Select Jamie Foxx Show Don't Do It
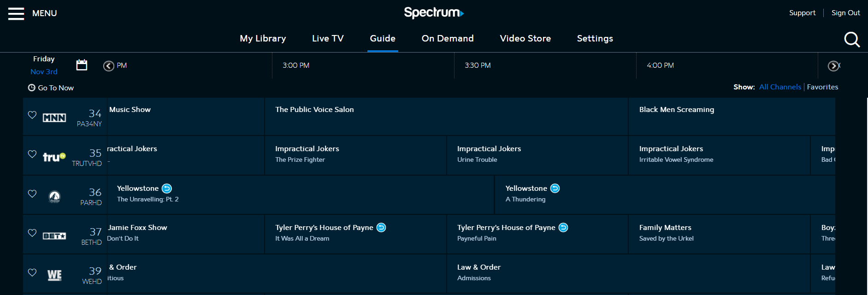This screenshot has width=868, height=295. [186, 234]
